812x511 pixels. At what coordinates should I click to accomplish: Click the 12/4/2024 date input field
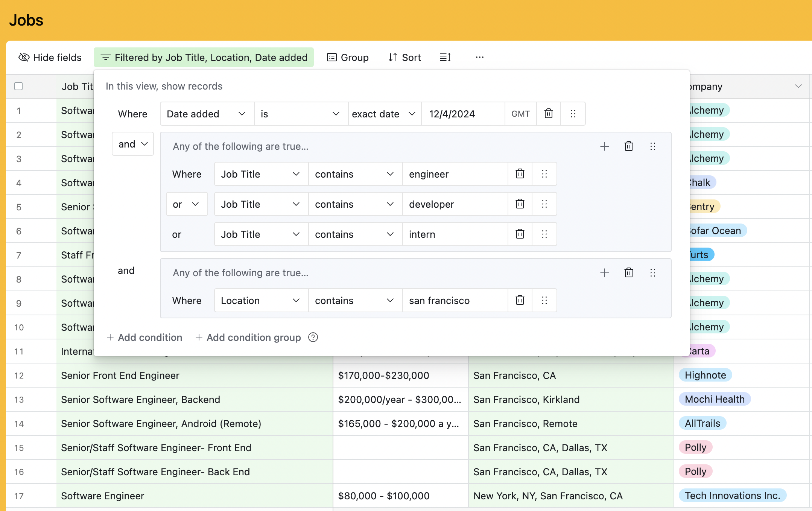462,114
